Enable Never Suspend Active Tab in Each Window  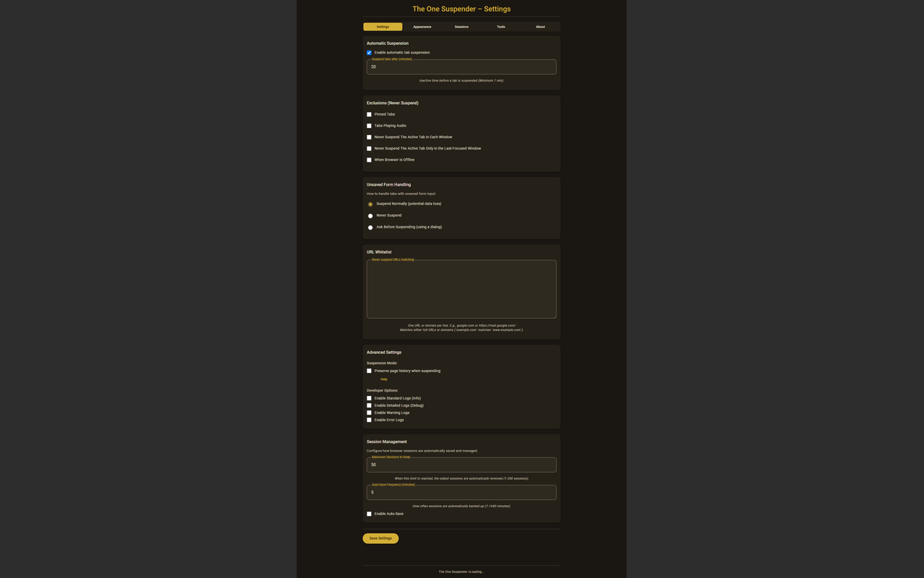(369, 137)
